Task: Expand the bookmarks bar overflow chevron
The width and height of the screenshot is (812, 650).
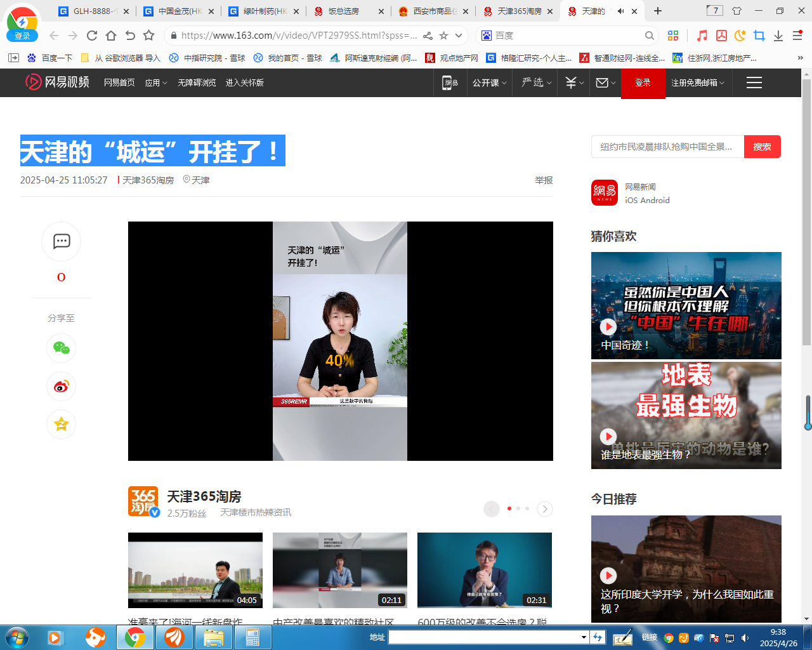Action: [801, 58]
